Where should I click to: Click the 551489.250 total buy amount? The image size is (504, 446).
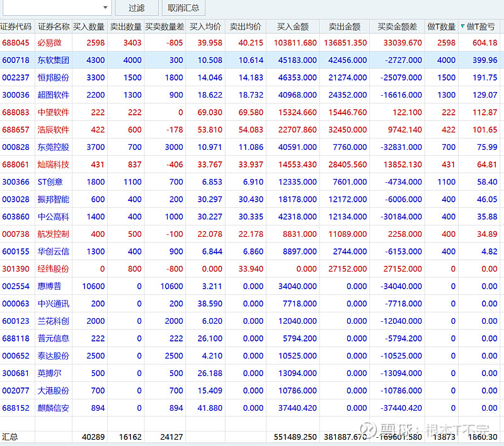click(x=295, y=437)
